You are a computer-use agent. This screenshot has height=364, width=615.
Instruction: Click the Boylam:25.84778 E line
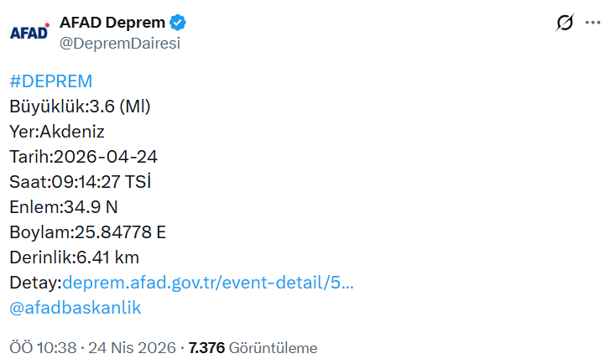click(x=87, y=232)
